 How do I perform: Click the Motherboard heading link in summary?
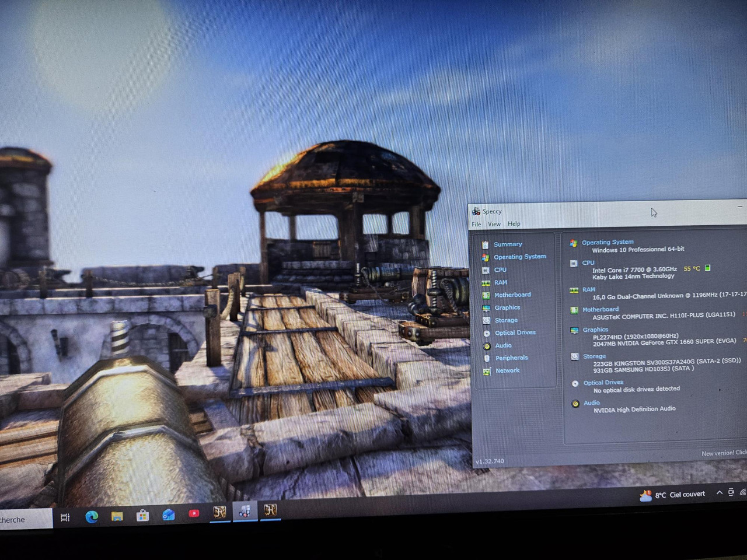[600, 310]
